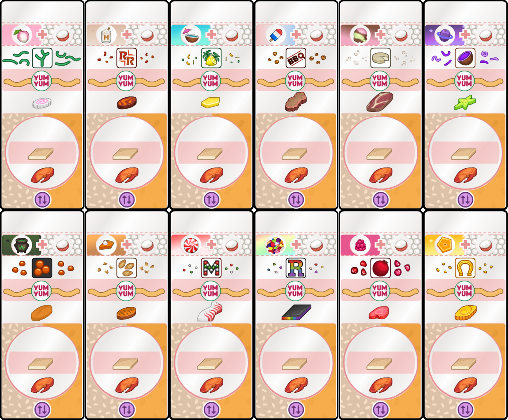Click the peach holiday icon
508x420 pixels.
coord(22,35)
